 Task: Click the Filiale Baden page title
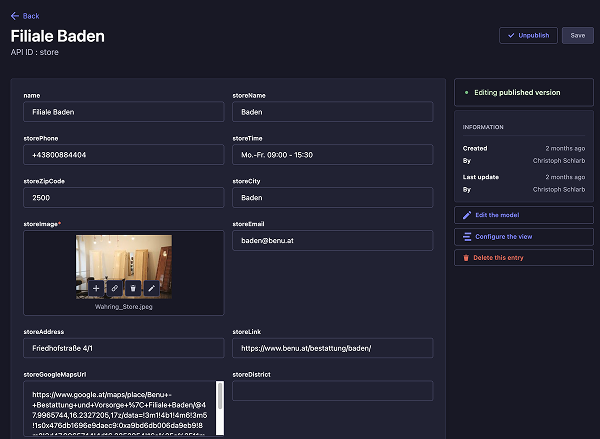pos(57,36)
